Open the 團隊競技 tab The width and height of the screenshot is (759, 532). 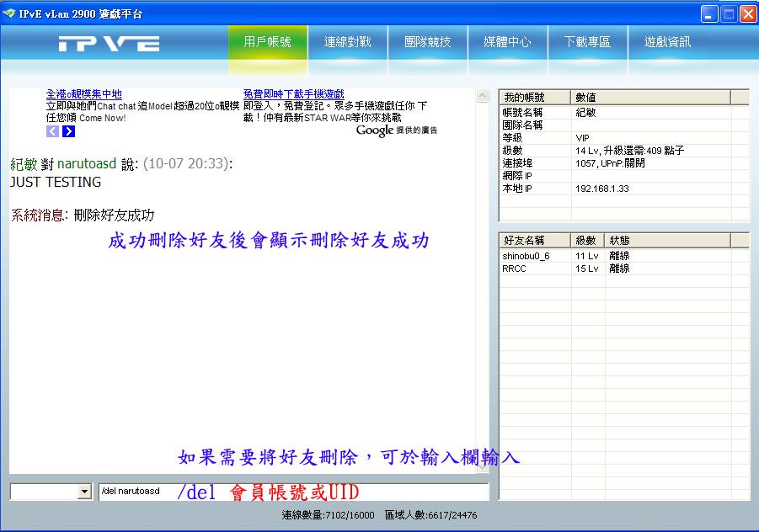coord(428,42)
